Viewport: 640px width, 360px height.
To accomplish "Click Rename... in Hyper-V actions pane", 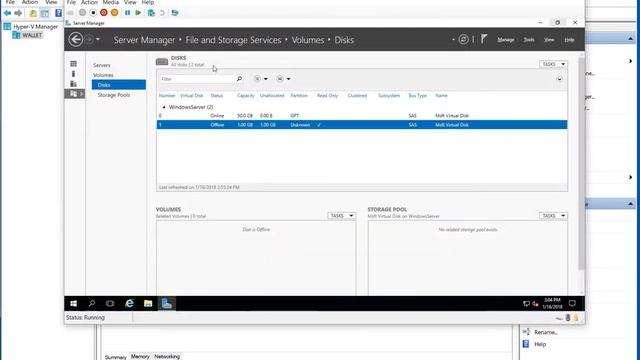I will click(x=546, y=332).
